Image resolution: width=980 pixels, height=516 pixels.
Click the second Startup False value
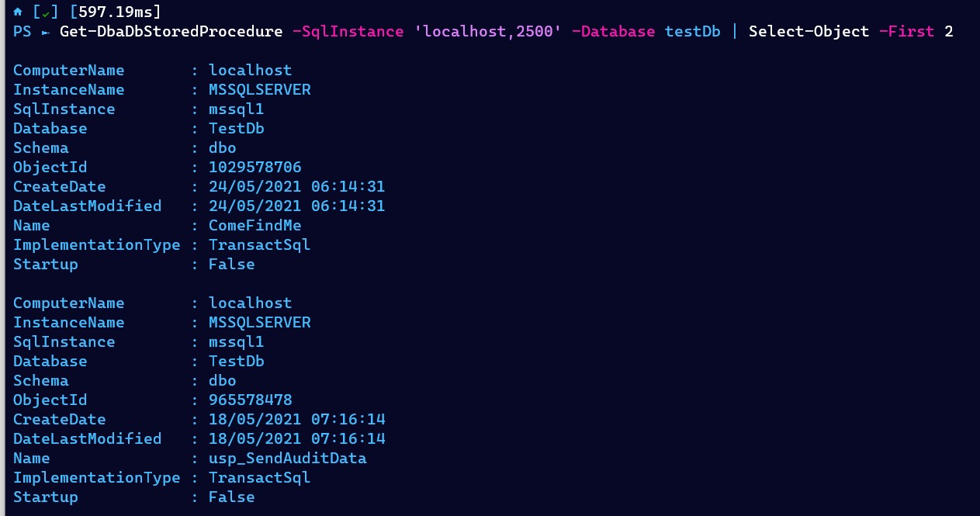232,497
